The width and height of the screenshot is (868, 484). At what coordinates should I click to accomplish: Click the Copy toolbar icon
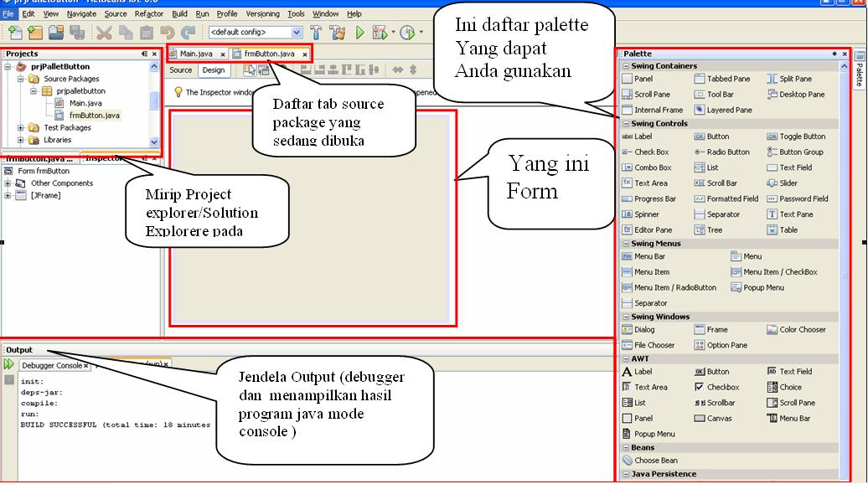point(125,33)
